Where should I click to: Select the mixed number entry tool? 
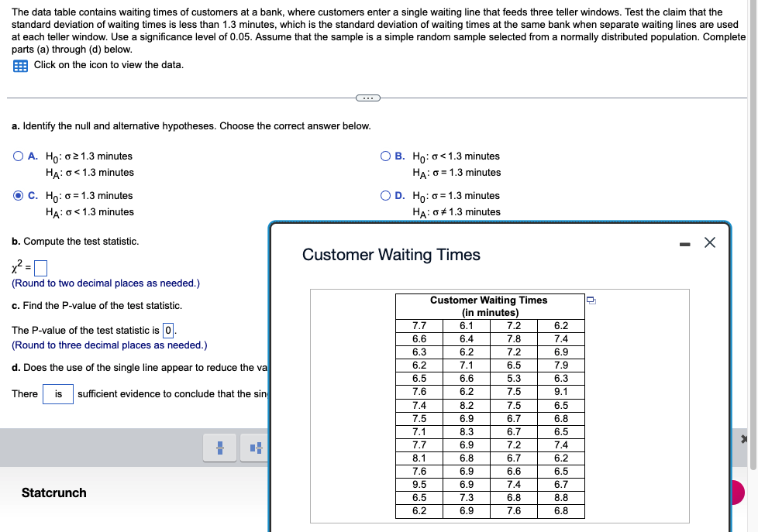pyautogui.click(x=255, y=447)
